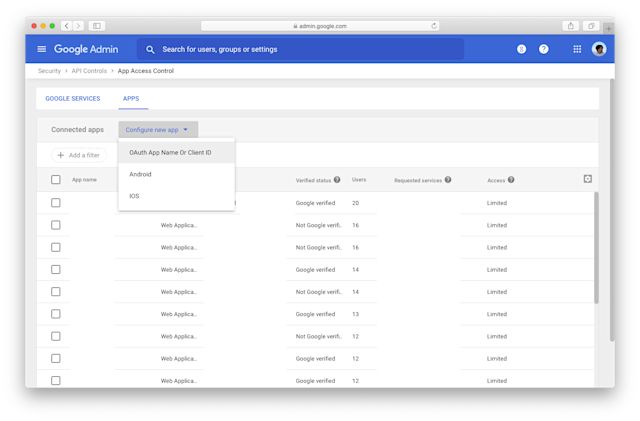Click the apps table vertical scrollbar
Viewport: 640px width, 421px height.
pyautogui.click(x=596, y=247)
